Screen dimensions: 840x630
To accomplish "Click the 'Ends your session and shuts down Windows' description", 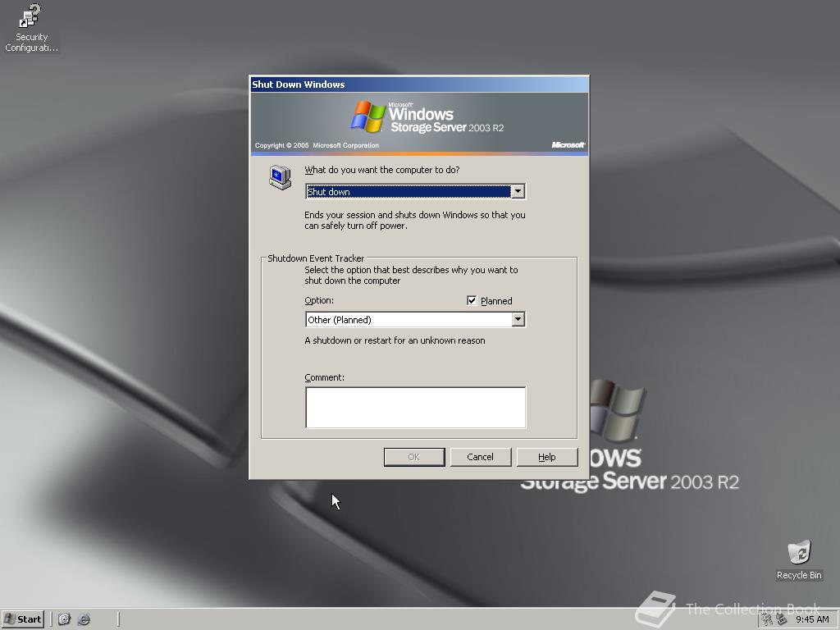I will coord(414,220).
